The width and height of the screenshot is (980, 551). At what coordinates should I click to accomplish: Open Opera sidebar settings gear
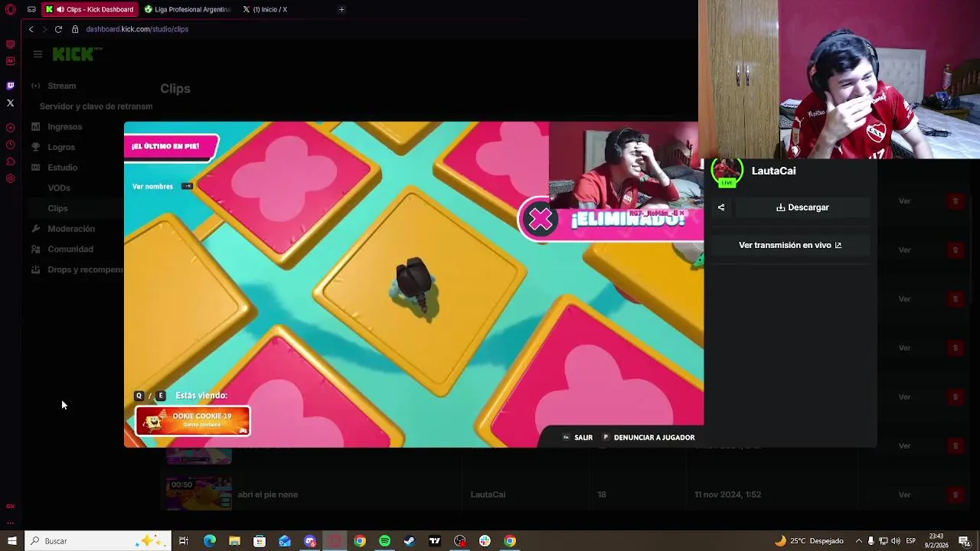(10, 178)
